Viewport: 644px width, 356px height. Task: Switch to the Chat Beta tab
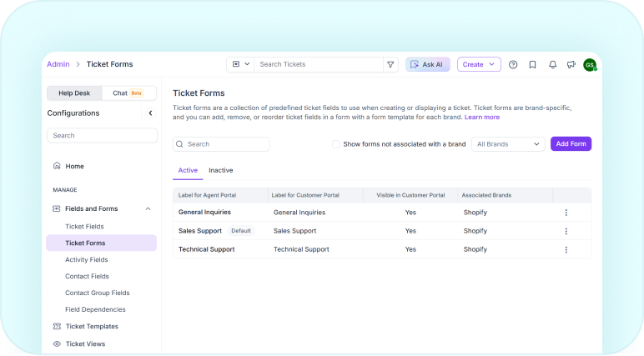128,93
